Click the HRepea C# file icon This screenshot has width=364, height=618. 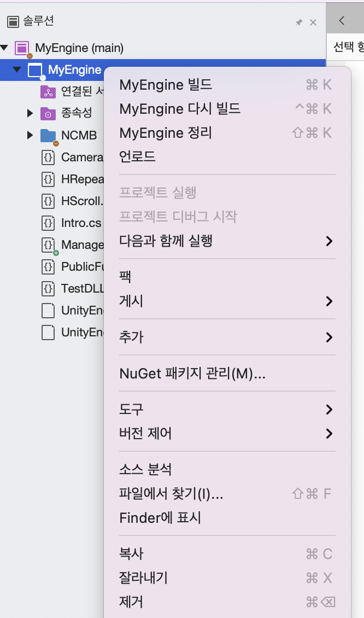point(48,179)
